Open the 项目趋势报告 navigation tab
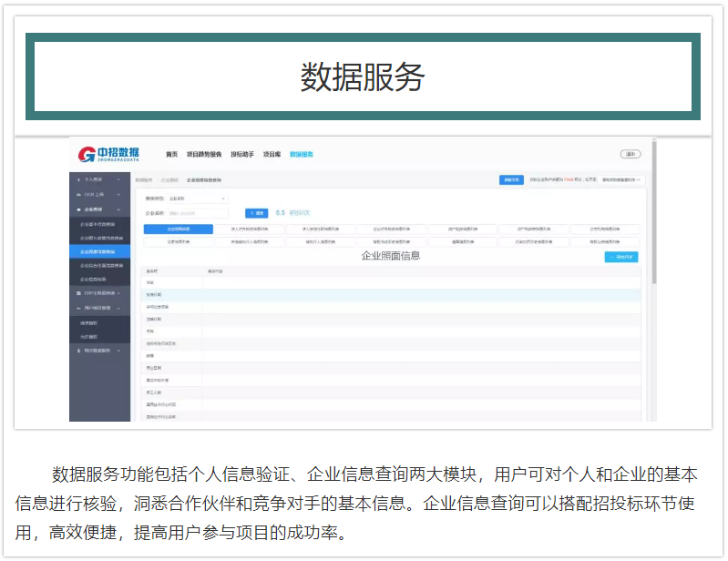728x561 pixels. click(204, 155)
